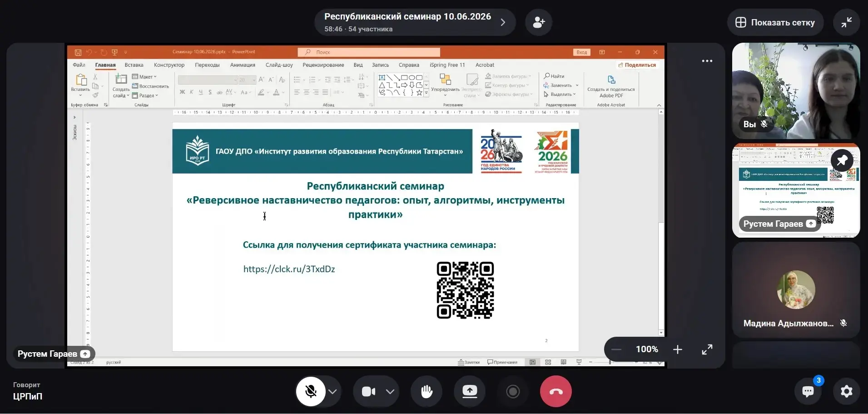Switch to slide sorter view icon

548,362
